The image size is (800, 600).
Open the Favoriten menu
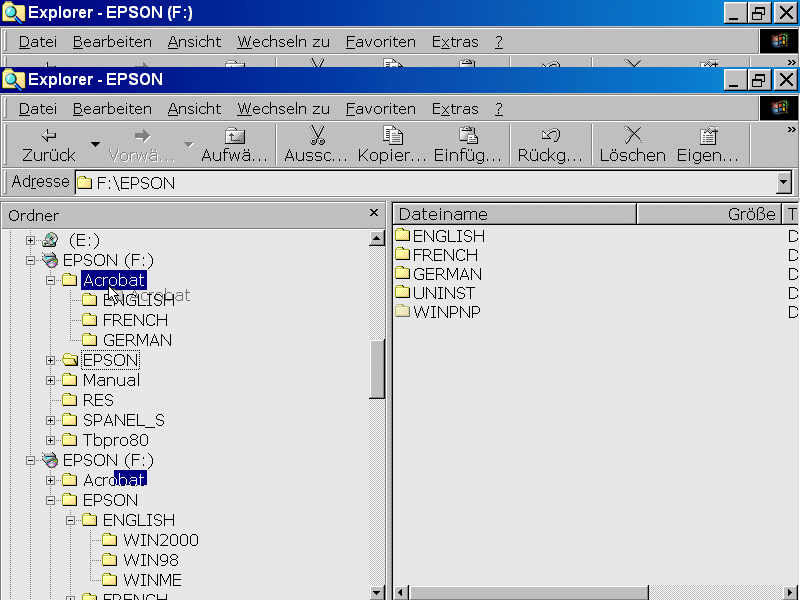click(x=380, y=109)
